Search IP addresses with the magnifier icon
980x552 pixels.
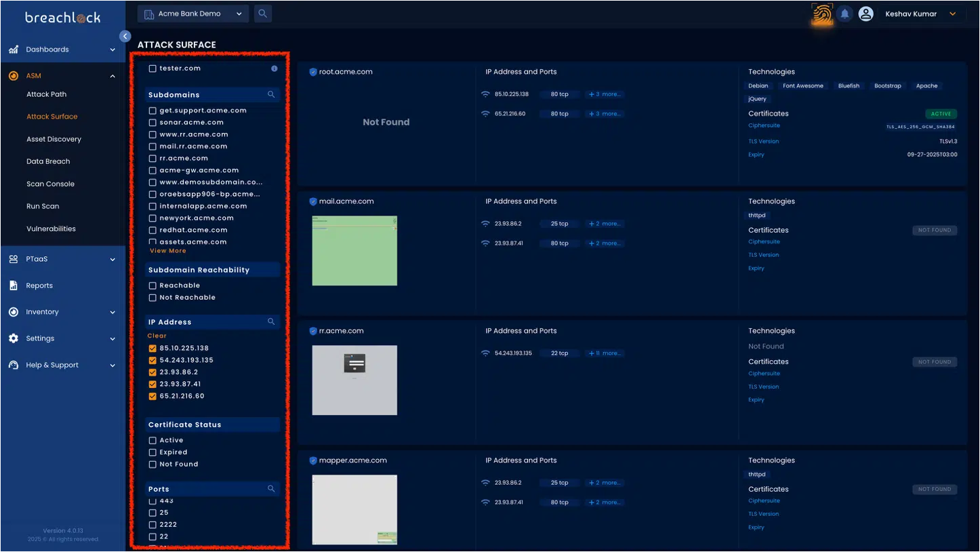271,322
